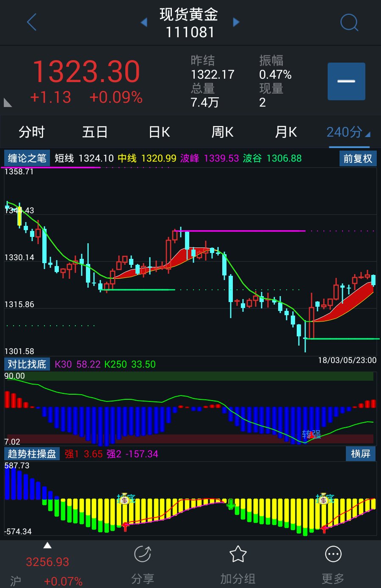381x588 pixels.
Task: Open the 日K chart tab
Action: (159, 132)
